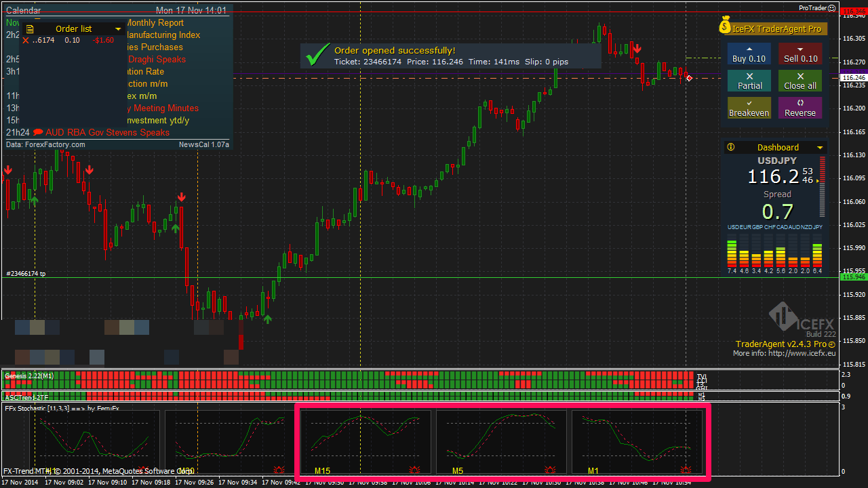The image size is (868, 488).
Task: Click the Calendar panel title
Action: [24, 10]
